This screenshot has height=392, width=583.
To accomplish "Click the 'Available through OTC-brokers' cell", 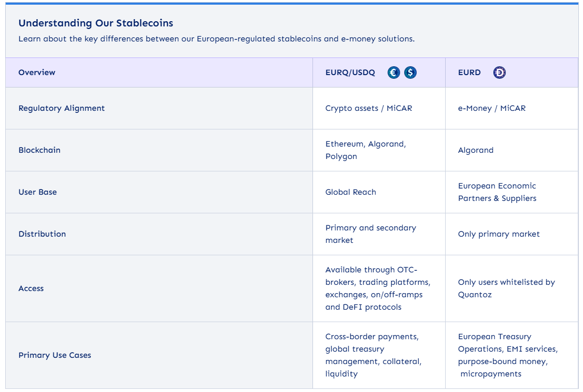I will [378, 288].
